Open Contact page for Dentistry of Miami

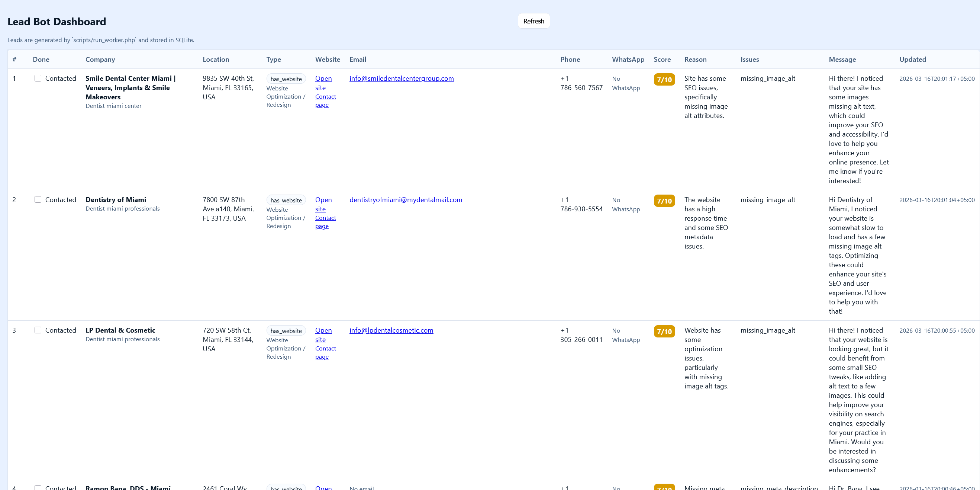(326, 222)
